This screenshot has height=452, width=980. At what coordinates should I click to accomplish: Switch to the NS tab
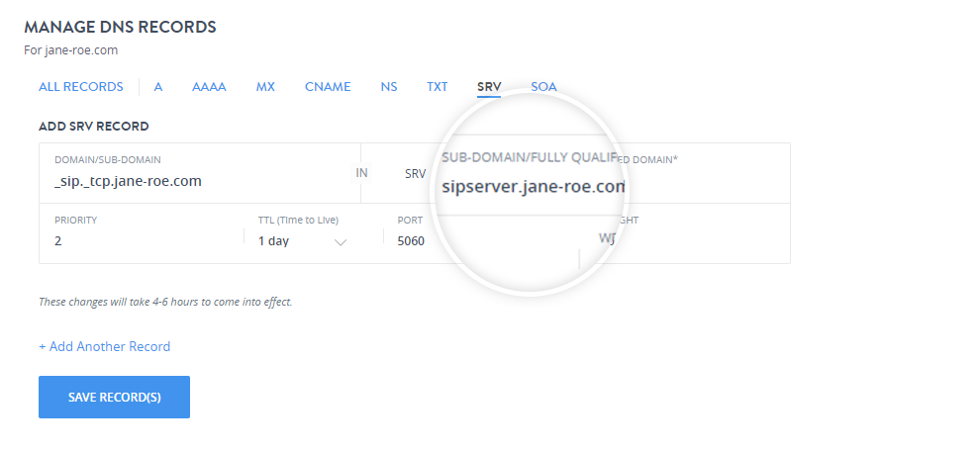click(389, 87)
